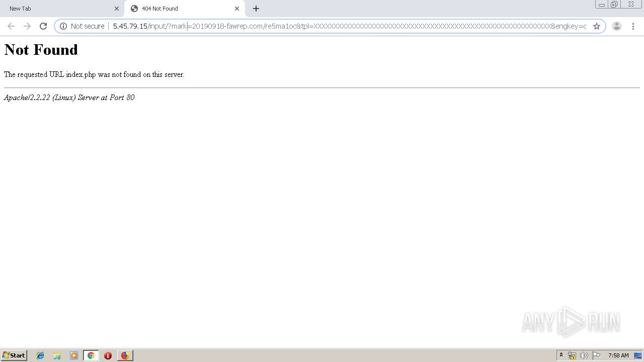The image size is (644, 362).
Task: Minimize the Chrome window
Action: click(x=602, y=5)
